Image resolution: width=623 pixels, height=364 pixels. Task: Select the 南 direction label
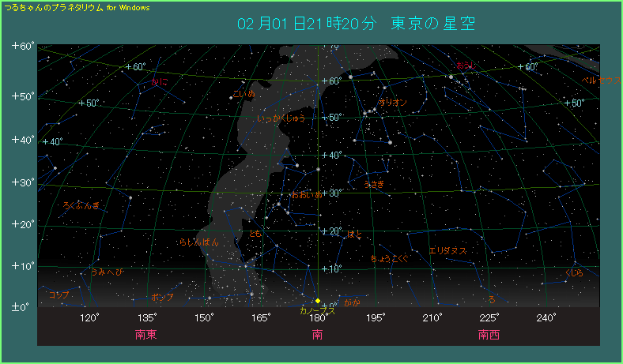[x=318, y=335]
